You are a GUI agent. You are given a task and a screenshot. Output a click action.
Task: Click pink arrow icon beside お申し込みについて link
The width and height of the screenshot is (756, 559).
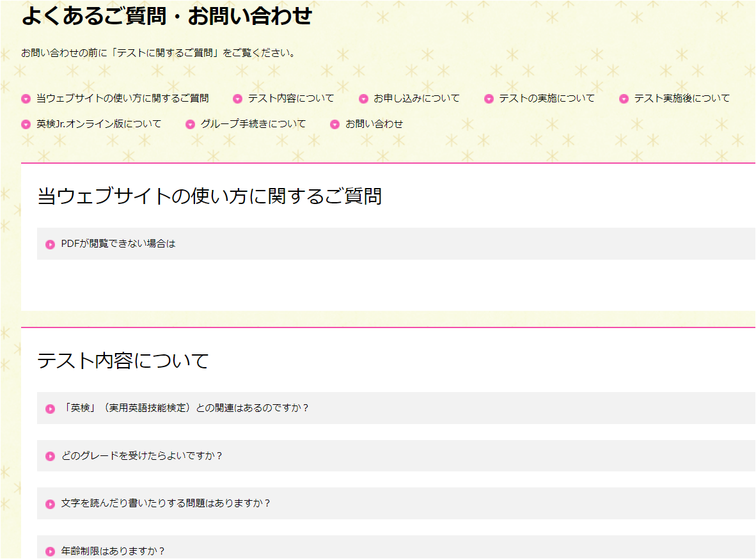tap(363, 99)
